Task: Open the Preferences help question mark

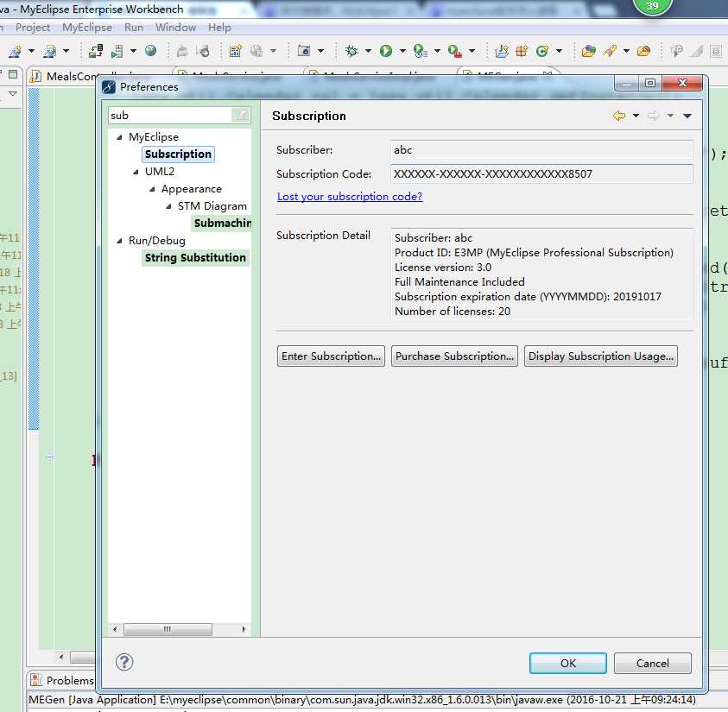Action: [124, 662]
